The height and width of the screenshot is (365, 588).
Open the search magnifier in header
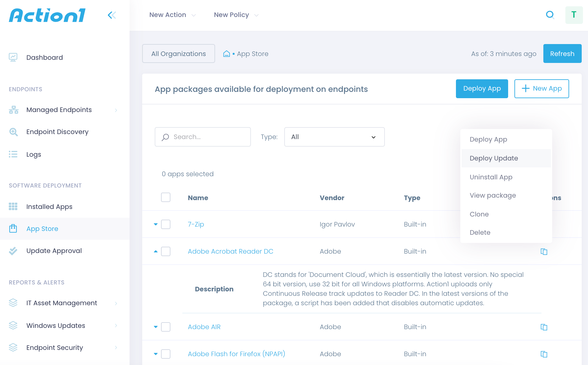point(550,15)
